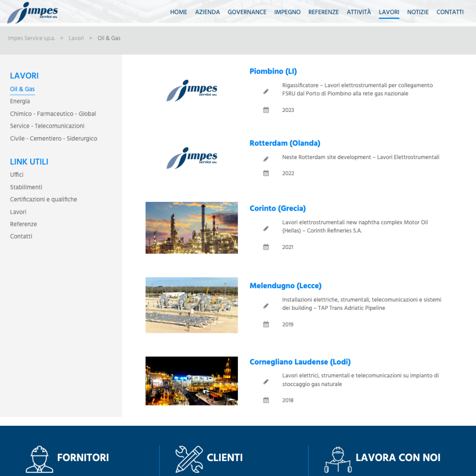Click the calendar icon next to 2022
The image size is (476, 476).
click(266, 173)
